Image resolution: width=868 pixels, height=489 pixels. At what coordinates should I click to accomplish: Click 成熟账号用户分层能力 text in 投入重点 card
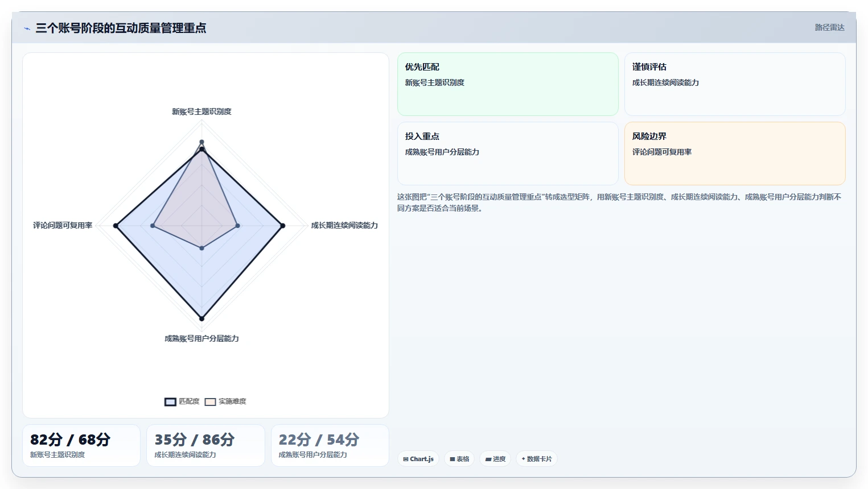coord(442,152)
